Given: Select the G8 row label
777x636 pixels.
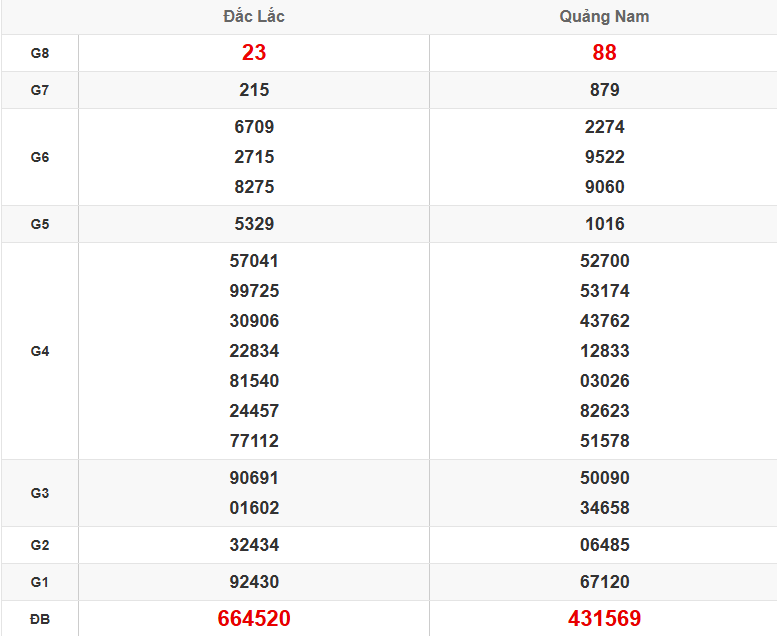Looking at the screenshot, I should (40, 53).
